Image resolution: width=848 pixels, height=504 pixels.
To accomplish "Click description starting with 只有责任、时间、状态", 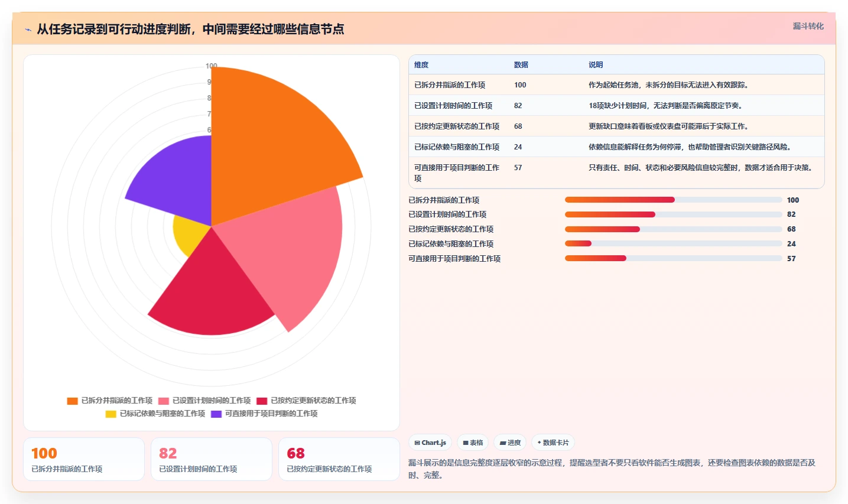I will 702,168.
